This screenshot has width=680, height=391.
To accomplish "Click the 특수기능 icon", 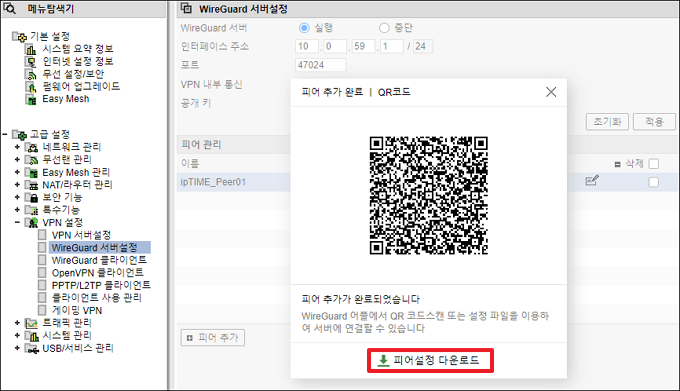I will [32, 210].
